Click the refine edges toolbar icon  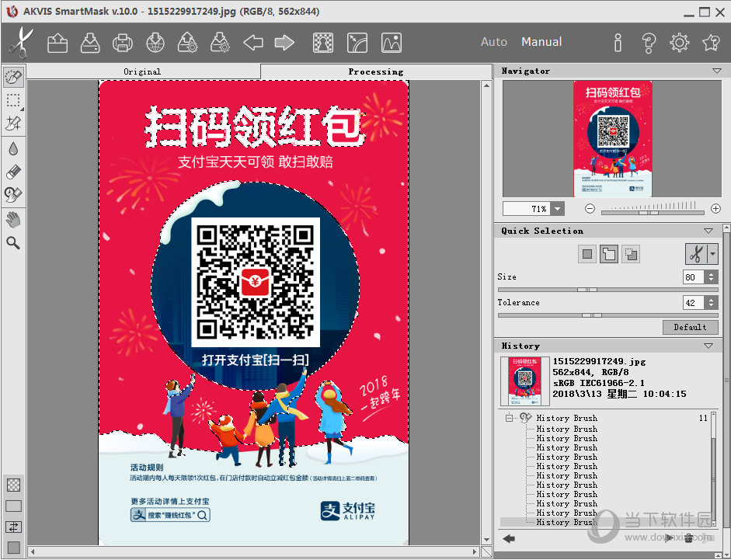click(357, 43)
